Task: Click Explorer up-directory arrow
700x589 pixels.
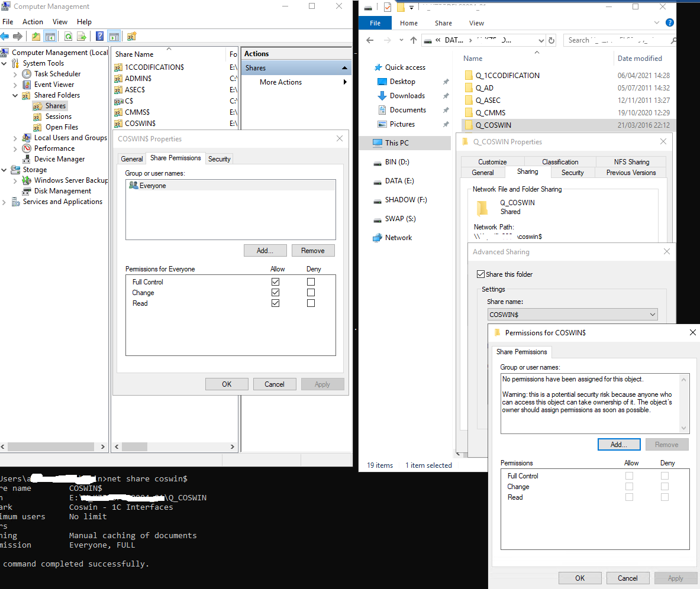Action: [414, 40]
